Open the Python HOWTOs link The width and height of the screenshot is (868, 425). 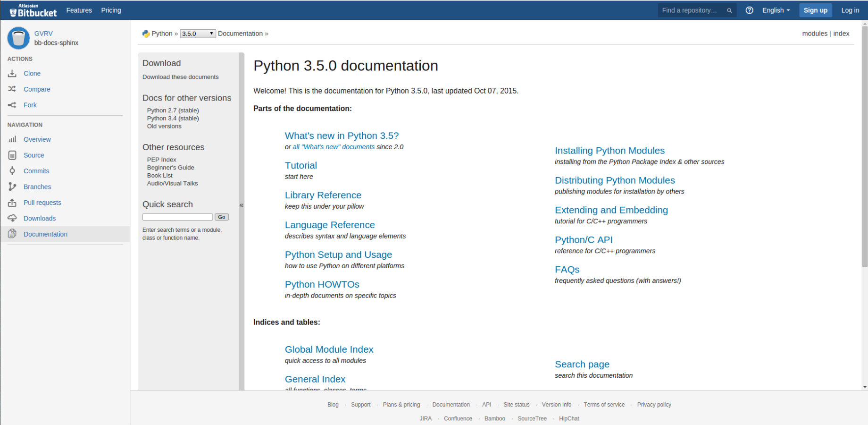322,284
